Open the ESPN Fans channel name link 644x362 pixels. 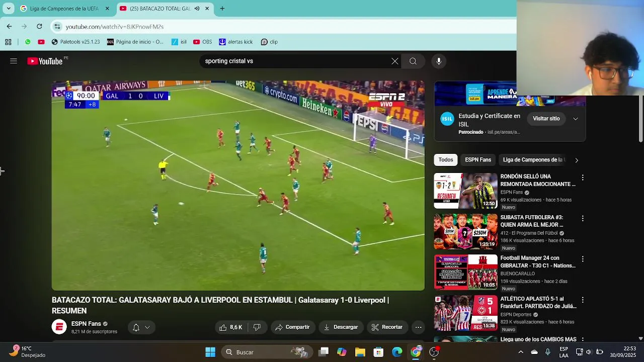86,324
